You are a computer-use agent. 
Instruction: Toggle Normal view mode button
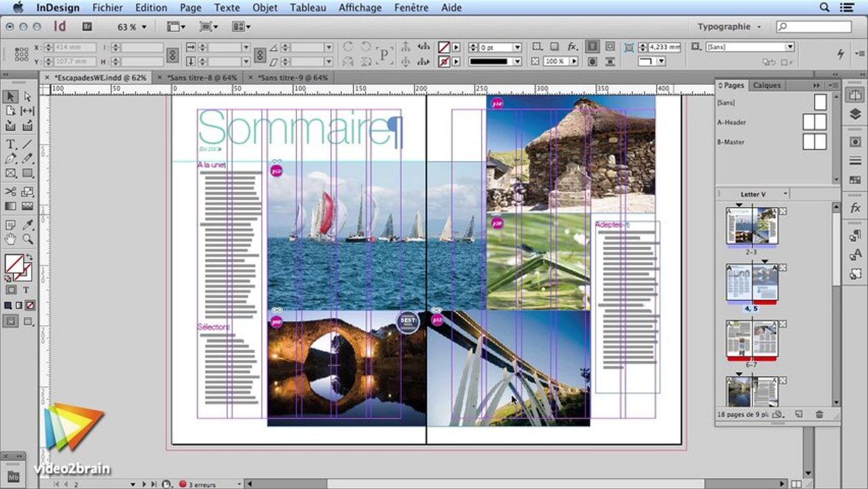coord(11,321)
